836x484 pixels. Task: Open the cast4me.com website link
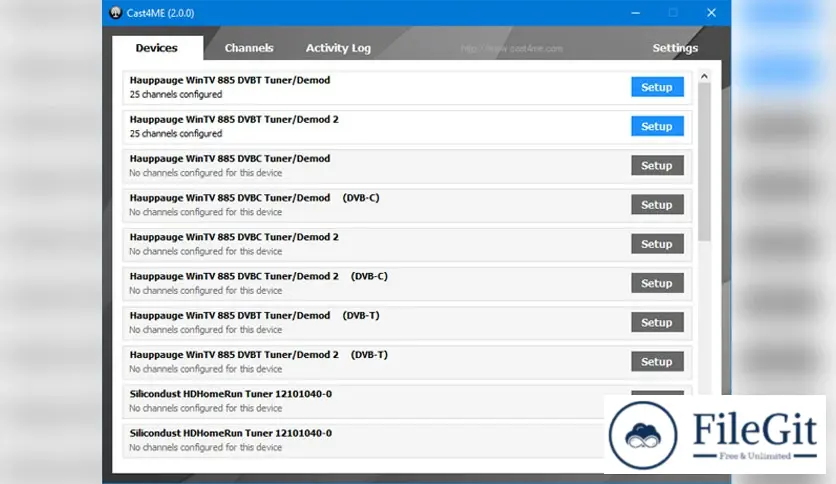512,49
